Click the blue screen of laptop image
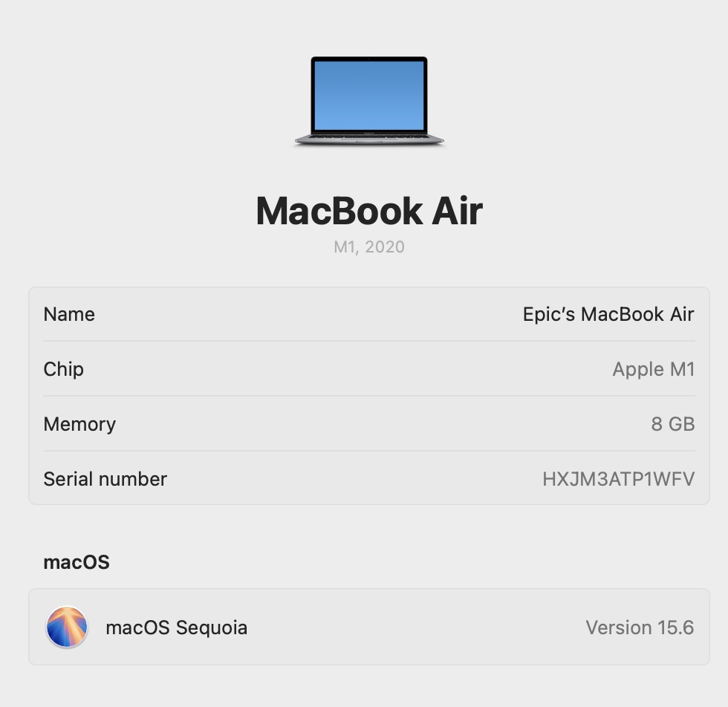The width and height of the screenshot is (728, 707). [x=369, y=96]
